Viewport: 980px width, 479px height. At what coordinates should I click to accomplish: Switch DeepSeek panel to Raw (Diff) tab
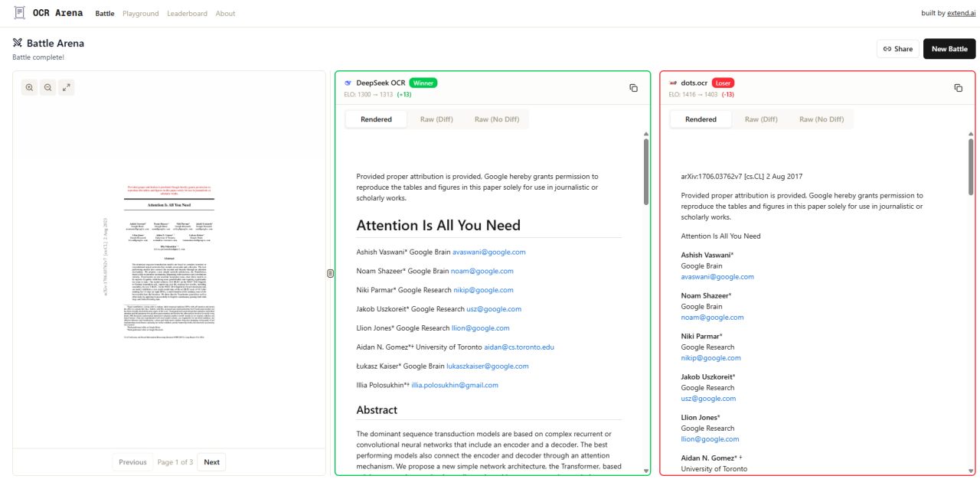click(x=438, y=119)
